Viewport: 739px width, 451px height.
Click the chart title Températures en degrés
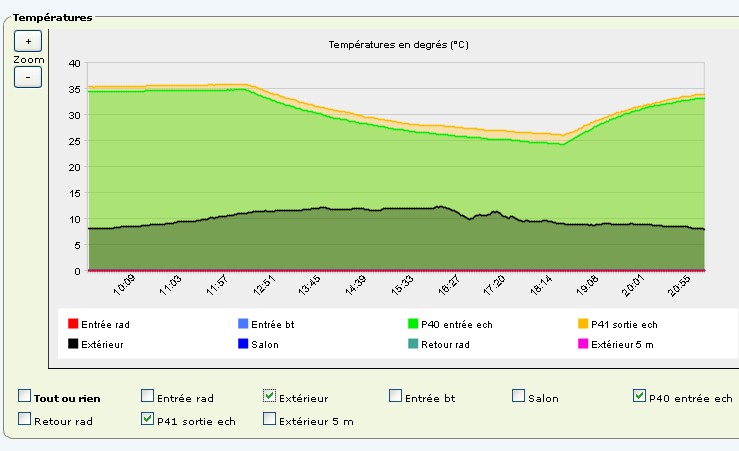399,45
